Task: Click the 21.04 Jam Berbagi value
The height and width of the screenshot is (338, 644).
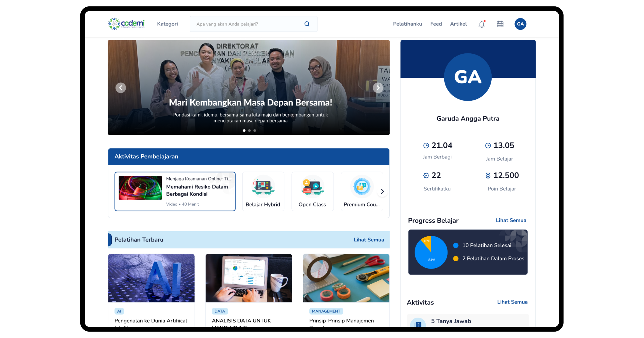Action: click(x=442, y=145)
